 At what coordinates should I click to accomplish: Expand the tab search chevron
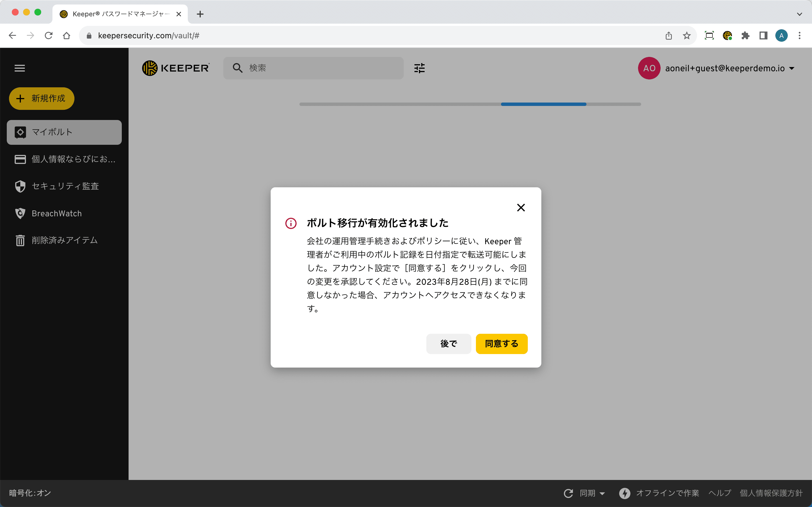[799, 14]
